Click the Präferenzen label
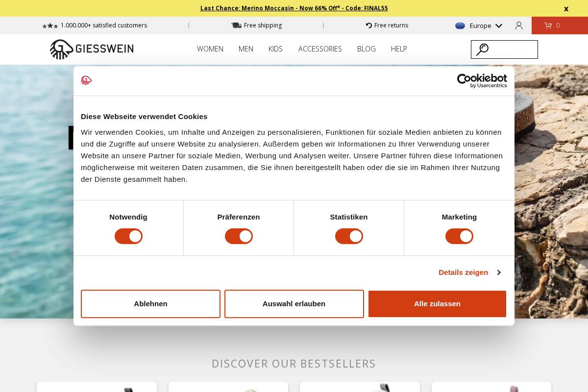Image resolution: width=588 pixels, height=392 pixels. [x=239, y=217]
